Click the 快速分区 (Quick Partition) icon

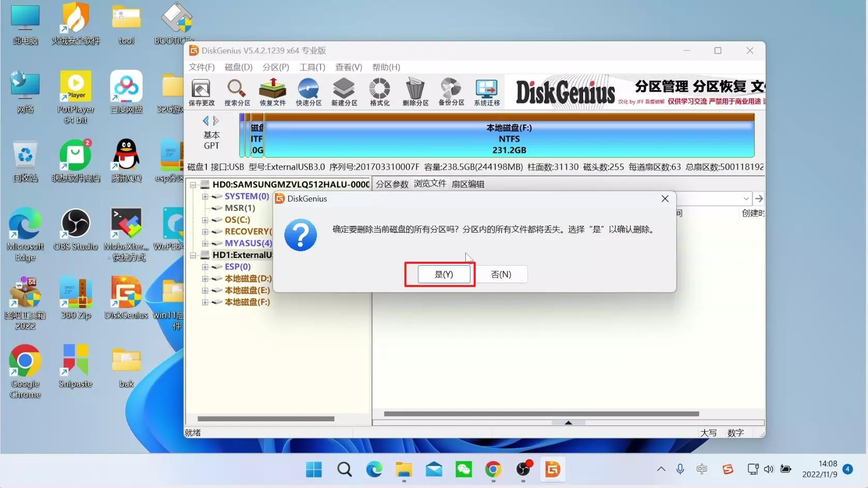pos(308,91)
